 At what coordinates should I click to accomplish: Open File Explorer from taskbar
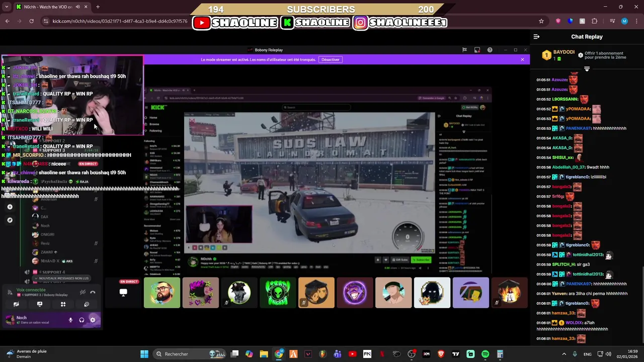264,354
